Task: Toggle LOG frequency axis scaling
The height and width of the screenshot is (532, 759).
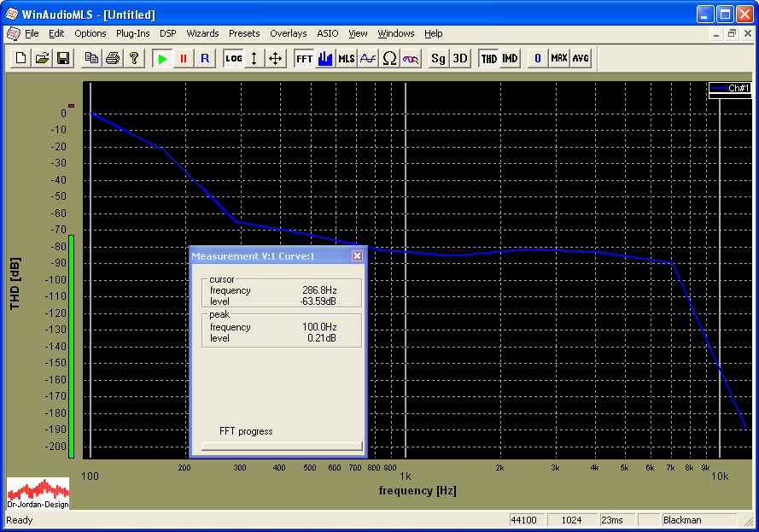Action: (233, 58)
